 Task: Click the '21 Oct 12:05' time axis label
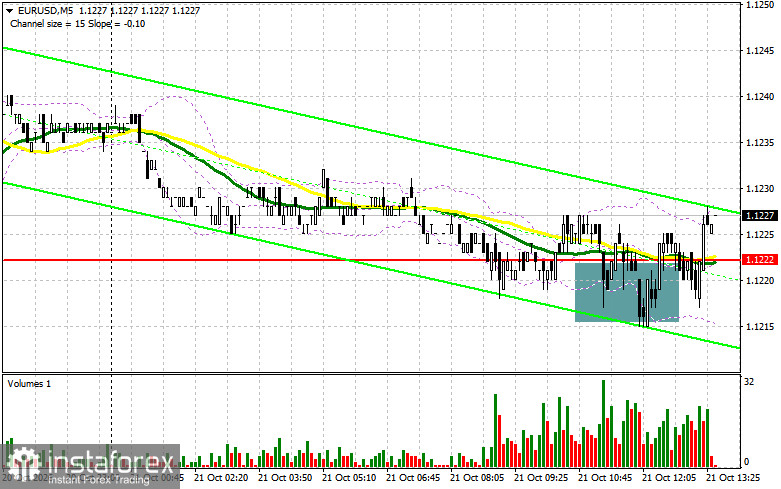point(669,478)
